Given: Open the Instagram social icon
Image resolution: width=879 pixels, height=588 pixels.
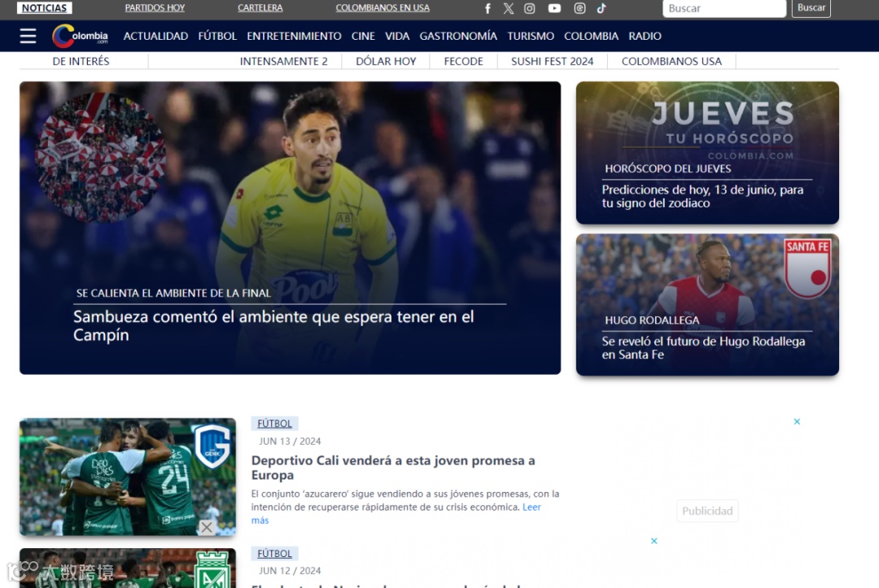Looking at the screenshot, I should [530, 8].
